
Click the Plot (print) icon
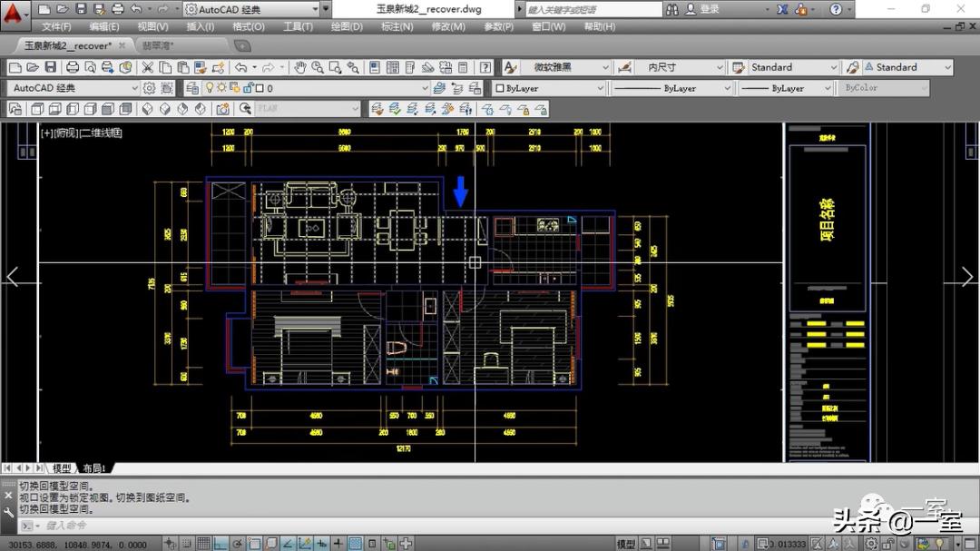click(x=71, y=67)
